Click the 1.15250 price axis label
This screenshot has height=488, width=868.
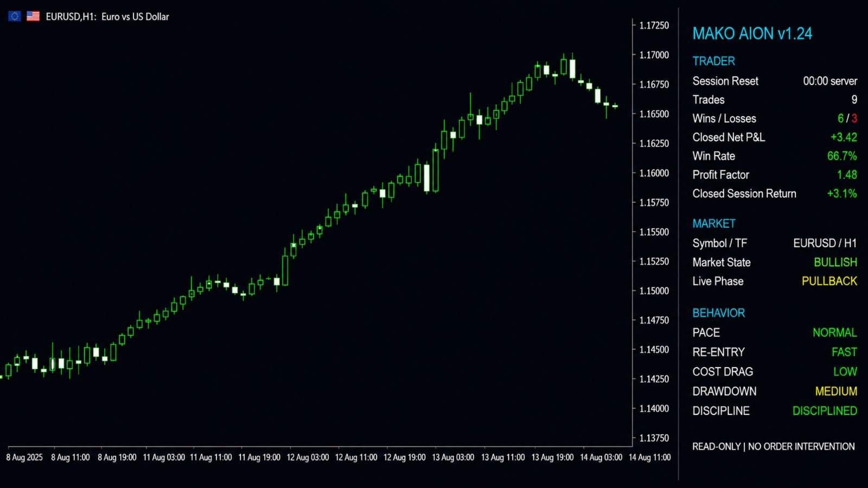point(654,261)
